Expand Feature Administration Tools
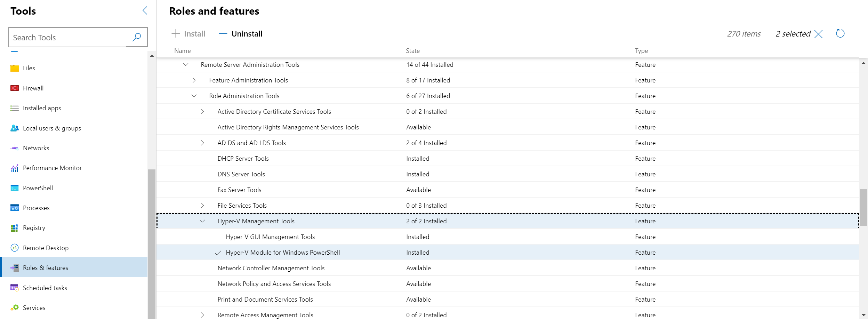 pyautogui.click(x=194, y=80)
